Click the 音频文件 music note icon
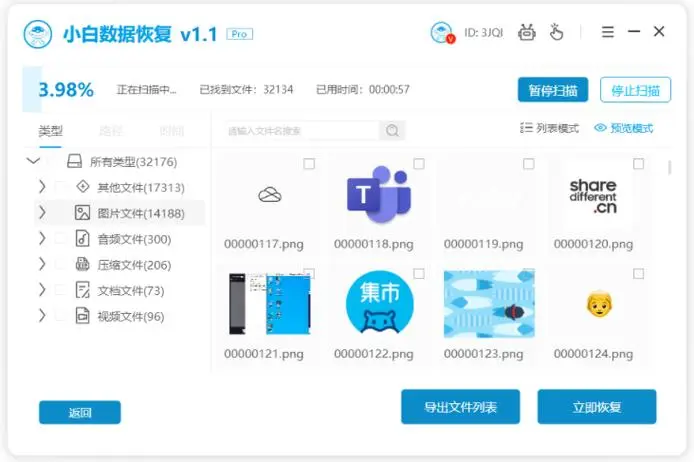The image size is (694, 462). pyautogui.click(x=82, y=239)
